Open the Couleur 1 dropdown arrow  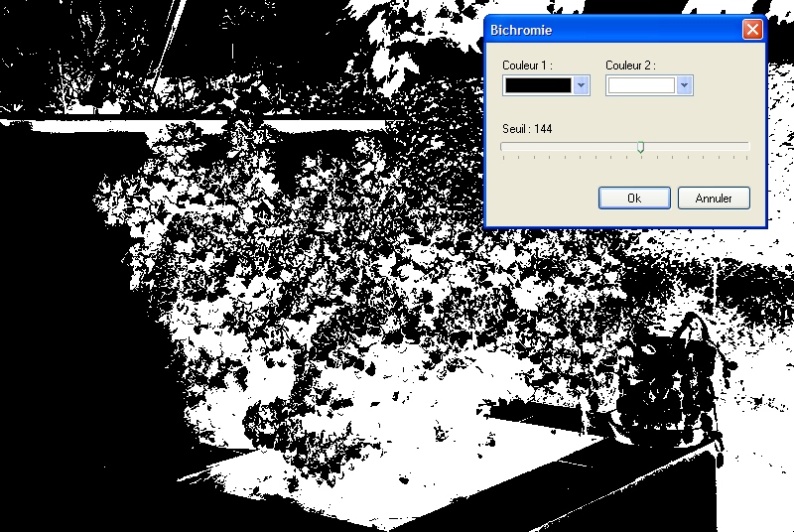point(581,85)
